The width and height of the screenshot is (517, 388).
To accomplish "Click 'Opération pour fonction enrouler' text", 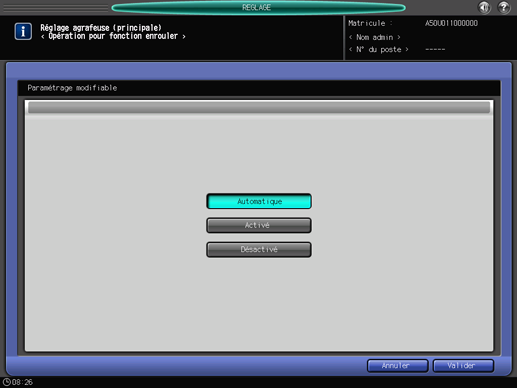I will (113, 36).
